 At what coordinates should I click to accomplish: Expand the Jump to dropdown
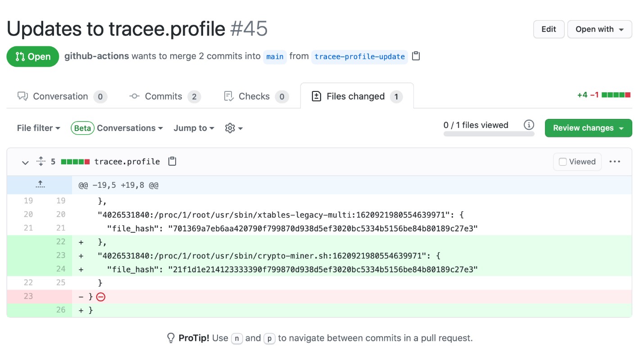194,128
